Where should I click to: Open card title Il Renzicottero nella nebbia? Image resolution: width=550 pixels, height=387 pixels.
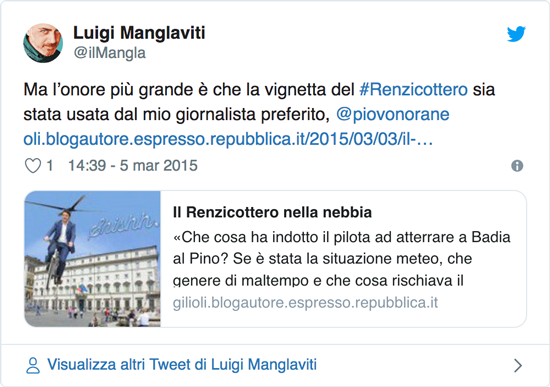(272, 212)
